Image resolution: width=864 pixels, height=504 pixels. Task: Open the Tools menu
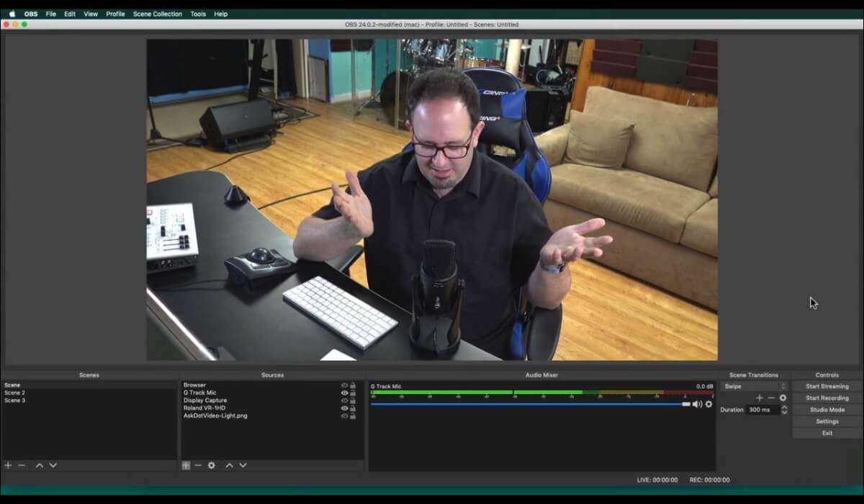198,14
